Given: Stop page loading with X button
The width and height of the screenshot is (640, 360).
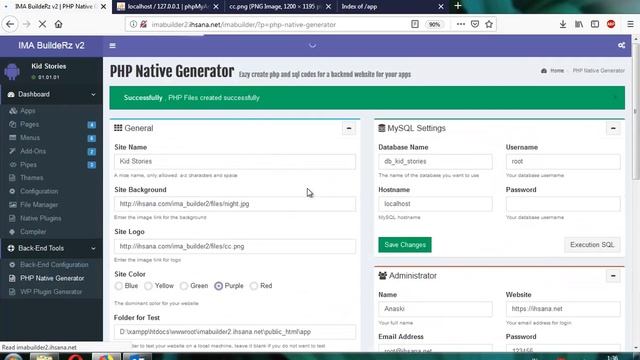Looking at the screenshot, I should (x=42, y=24).
